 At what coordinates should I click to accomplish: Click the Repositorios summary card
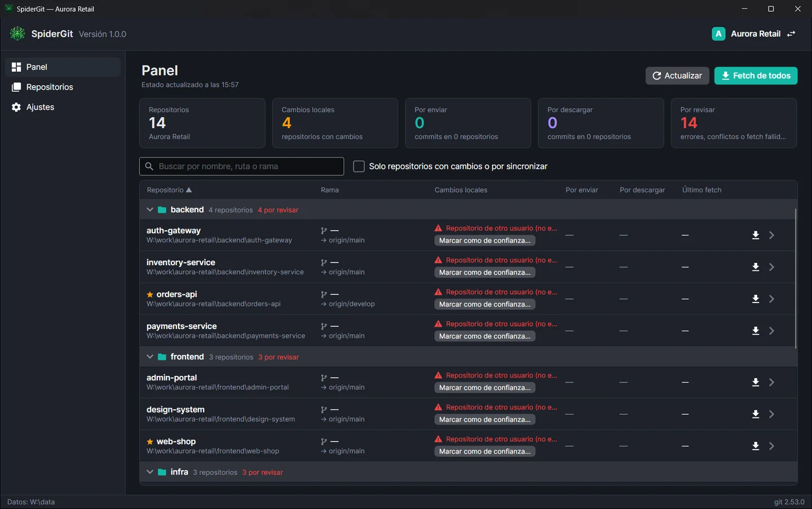[x=202, y=123]
